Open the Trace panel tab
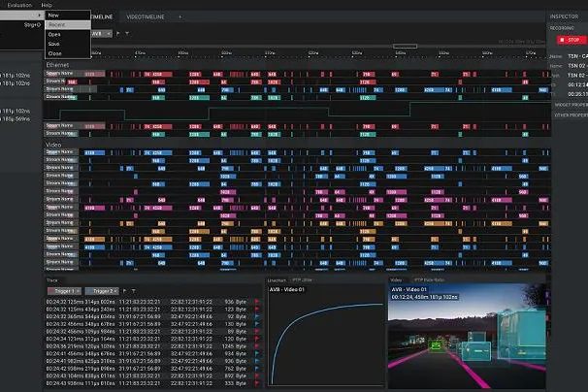Viewport: 588px width, 392px height. (52, 280)
